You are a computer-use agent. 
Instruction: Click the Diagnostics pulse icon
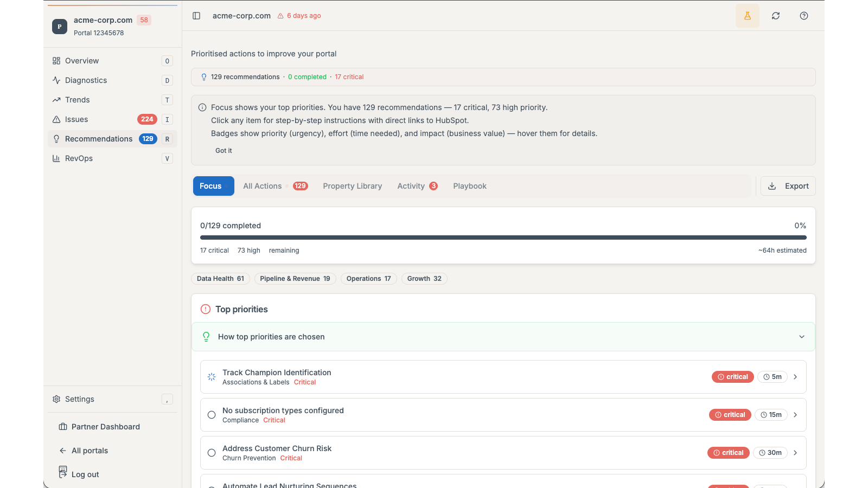coord(56,80)
